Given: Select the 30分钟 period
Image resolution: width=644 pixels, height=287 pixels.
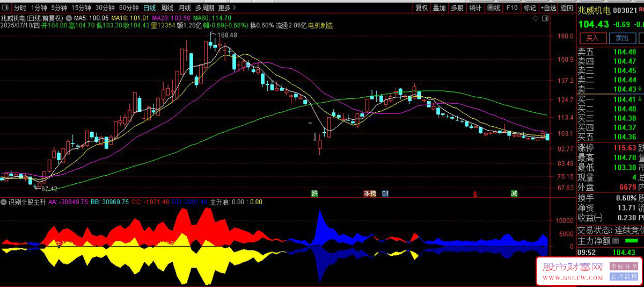Looking at the screenshot, I should tap(105, 8).
